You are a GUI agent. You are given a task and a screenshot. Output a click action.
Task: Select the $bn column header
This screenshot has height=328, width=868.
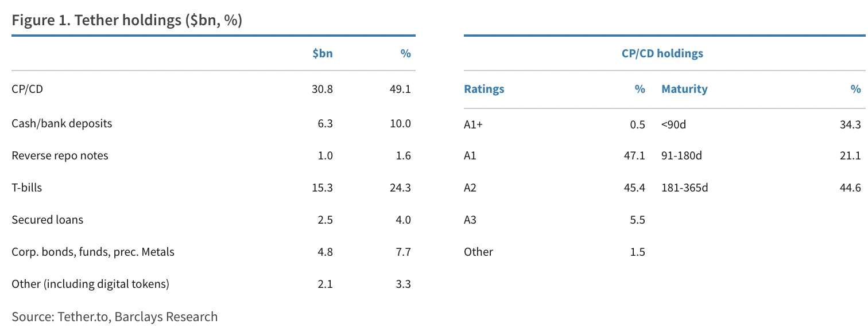(x=322, y=54)
